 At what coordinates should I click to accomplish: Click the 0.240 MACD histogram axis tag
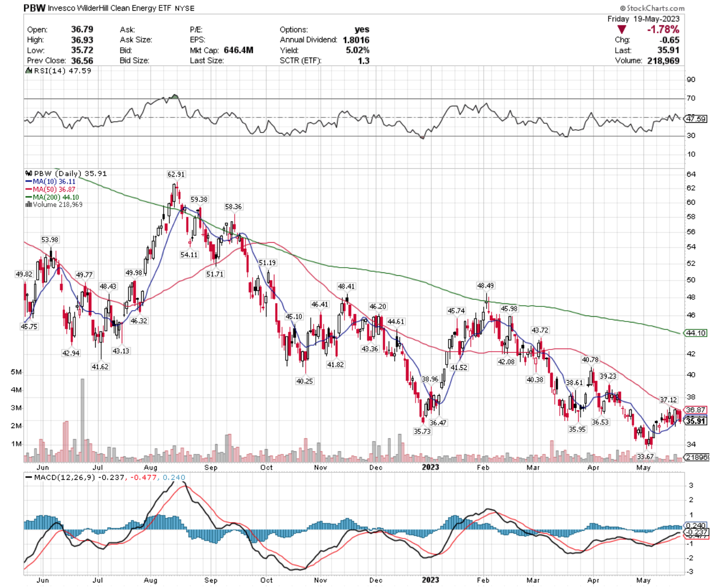tap(695, 526)
